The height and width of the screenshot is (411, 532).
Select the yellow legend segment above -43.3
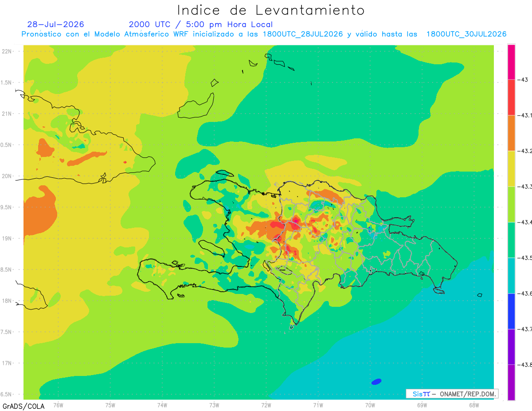point(511,168)
